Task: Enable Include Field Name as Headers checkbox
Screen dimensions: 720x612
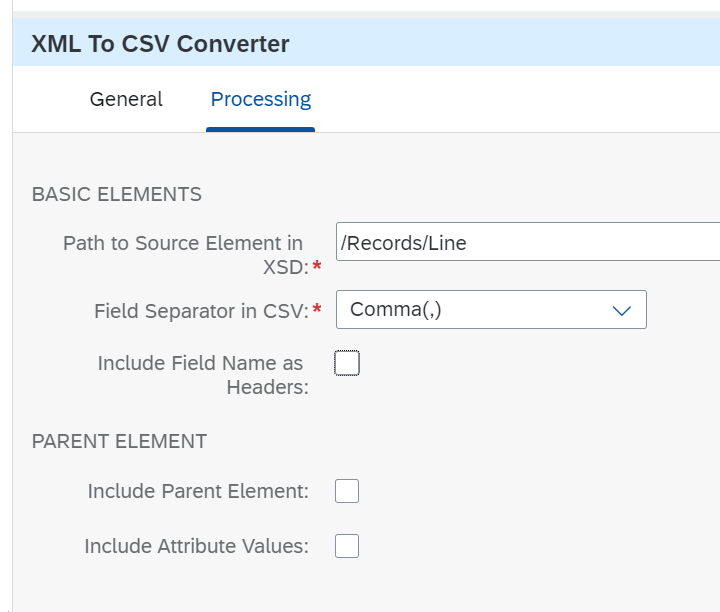Action: tap(347, 363)
